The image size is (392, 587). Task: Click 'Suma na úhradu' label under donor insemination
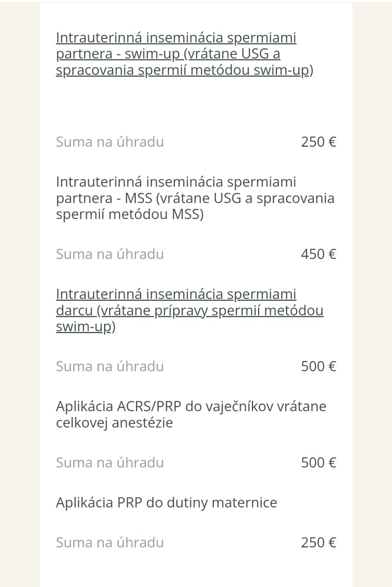(110, 366)
